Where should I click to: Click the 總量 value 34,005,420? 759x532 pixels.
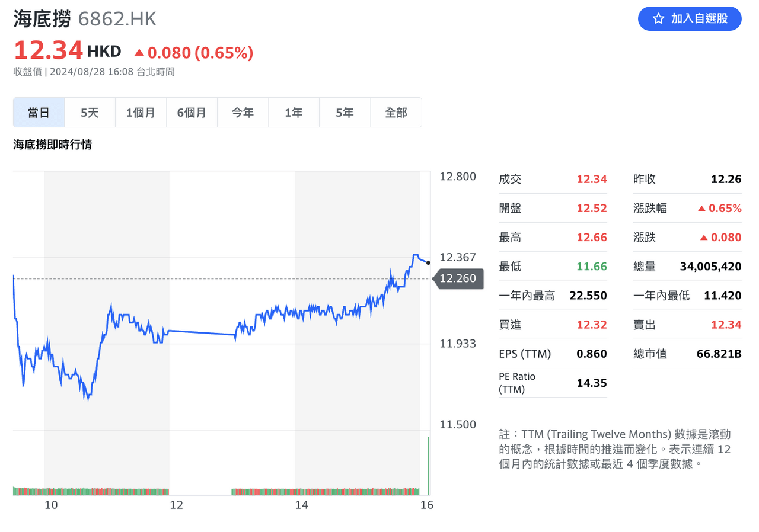[710, 266]
